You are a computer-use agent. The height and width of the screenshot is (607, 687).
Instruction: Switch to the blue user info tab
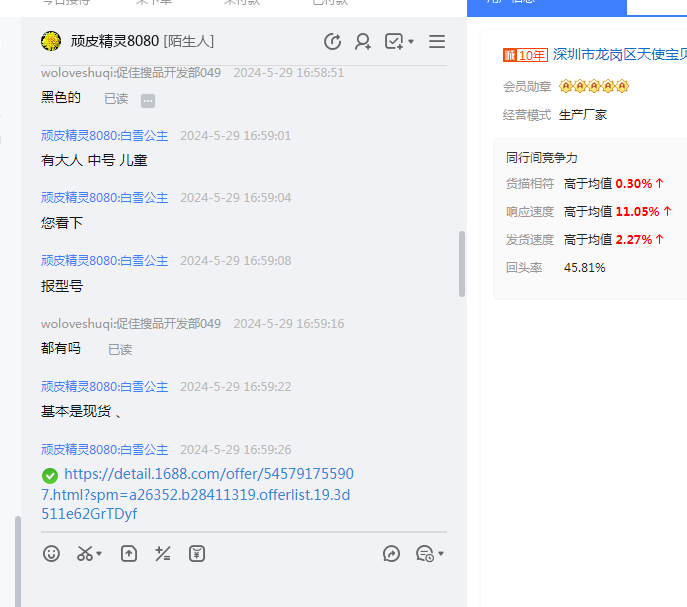[x=547, y=5]
